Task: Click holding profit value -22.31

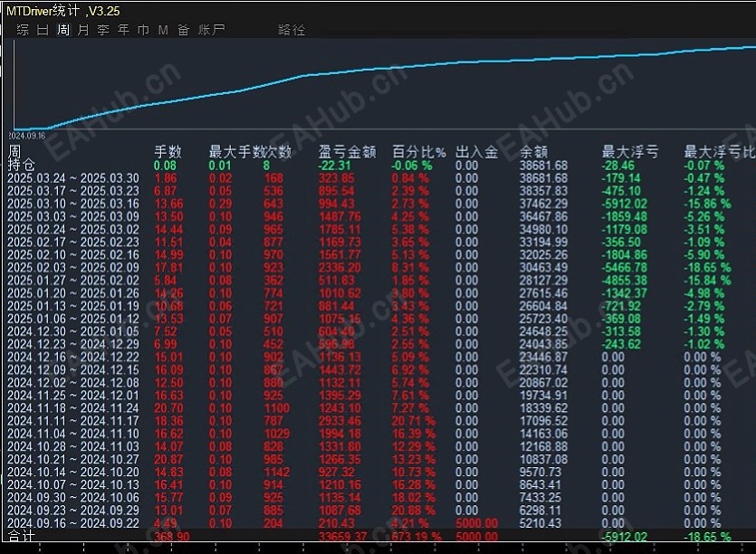Action: tap(335, 166)
